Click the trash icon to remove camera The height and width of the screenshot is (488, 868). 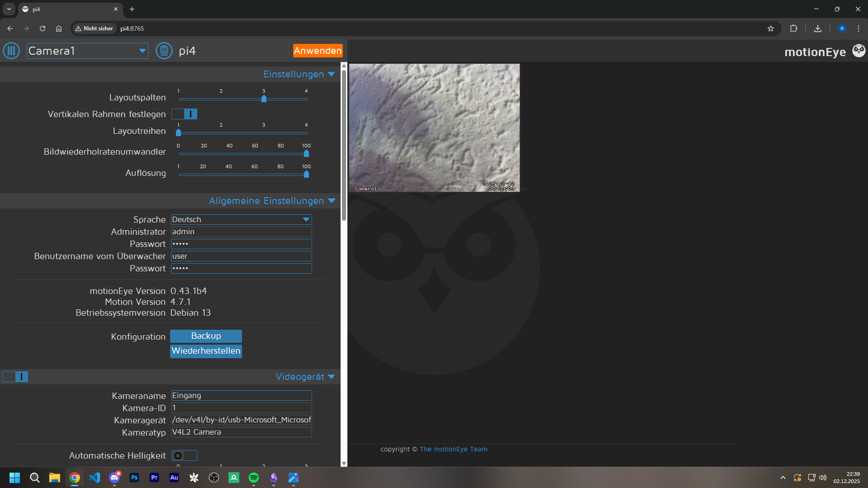(164, 51)
